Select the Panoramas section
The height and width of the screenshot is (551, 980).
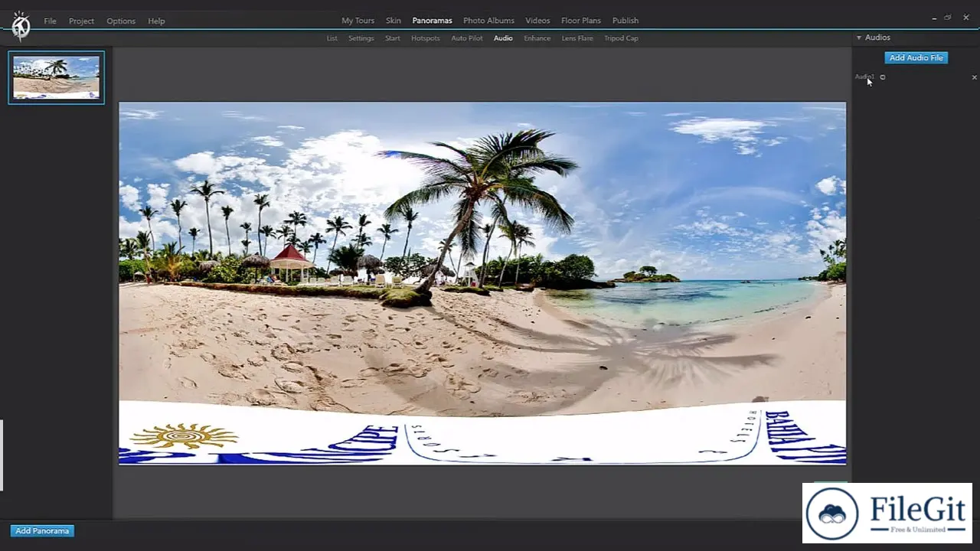pyautogui.click(x=432, y=21)
